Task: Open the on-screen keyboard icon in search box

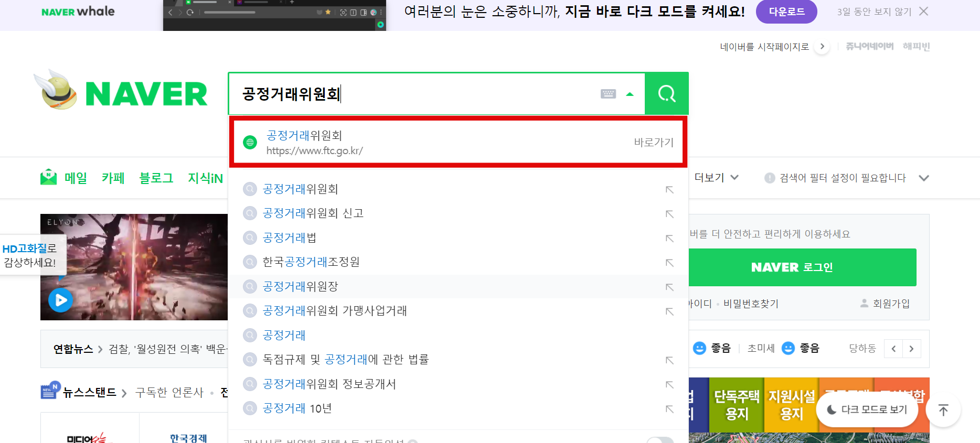Action: coord(608,94)
